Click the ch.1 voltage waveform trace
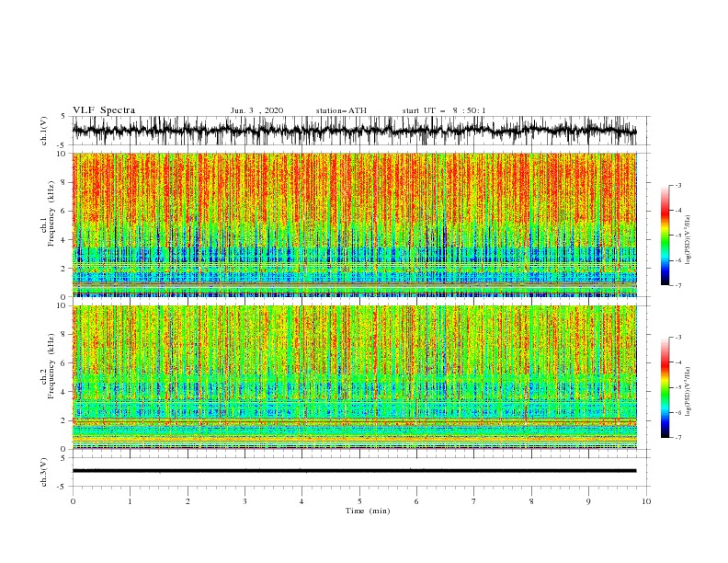 click(354, 131)
